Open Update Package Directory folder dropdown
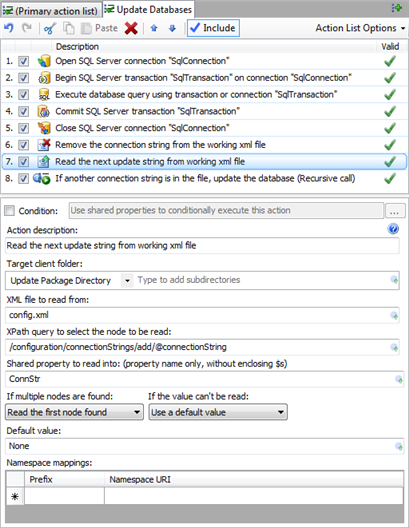 (x=127, y=280)
